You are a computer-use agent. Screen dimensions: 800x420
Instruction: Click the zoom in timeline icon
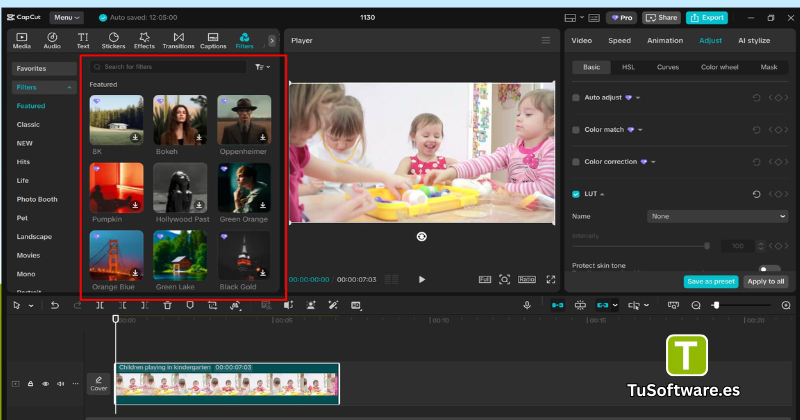[x=786, y=305]
